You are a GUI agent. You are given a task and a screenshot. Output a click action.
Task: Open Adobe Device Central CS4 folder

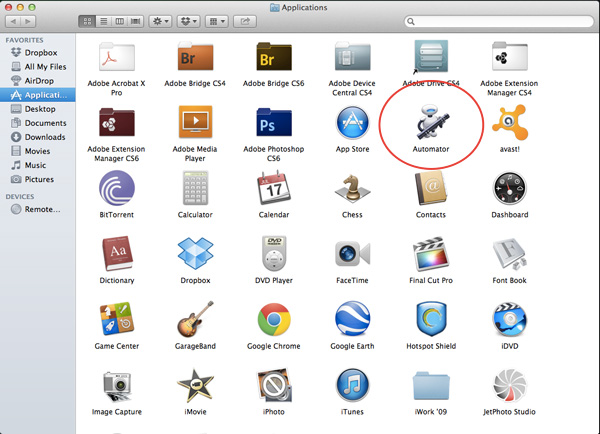click(352, 57)
